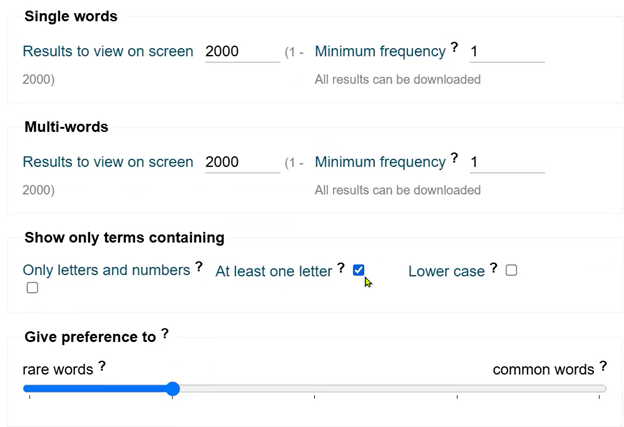Enable Only letters and numbers checkbox
Image resolution: width=624 pixels, height=427 pixels.
click(x=32, y=288)
